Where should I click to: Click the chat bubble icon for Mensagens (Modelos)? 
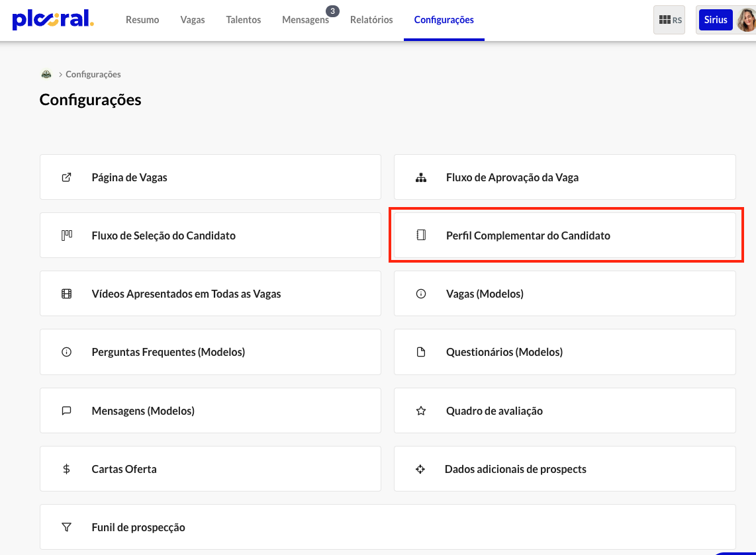(66, 411)
